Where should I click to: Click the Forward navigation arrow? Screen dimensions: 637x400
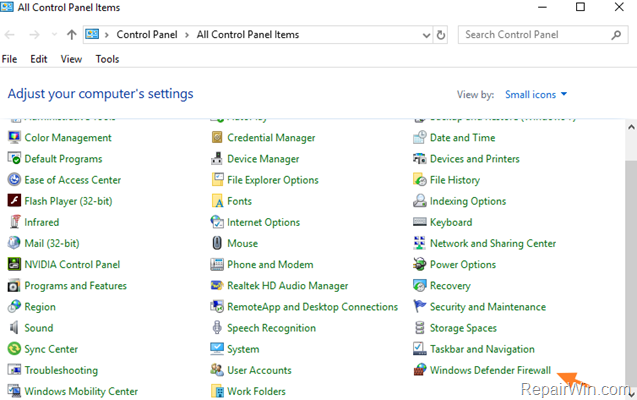tap(35, 35)
